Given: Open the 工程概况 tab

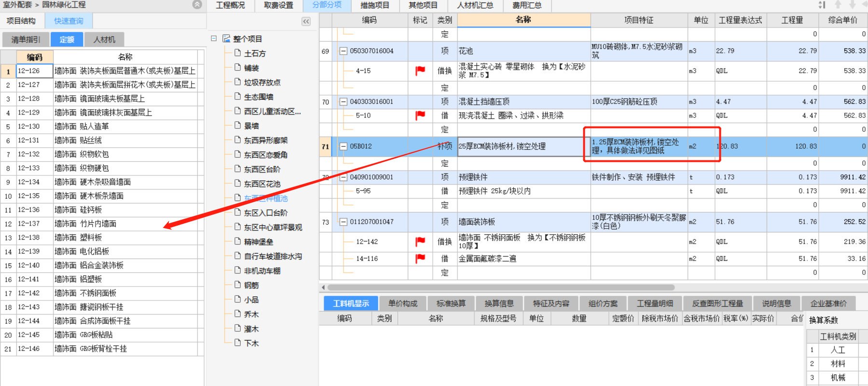Looking at the screenshot, I should tap(230, 5).
